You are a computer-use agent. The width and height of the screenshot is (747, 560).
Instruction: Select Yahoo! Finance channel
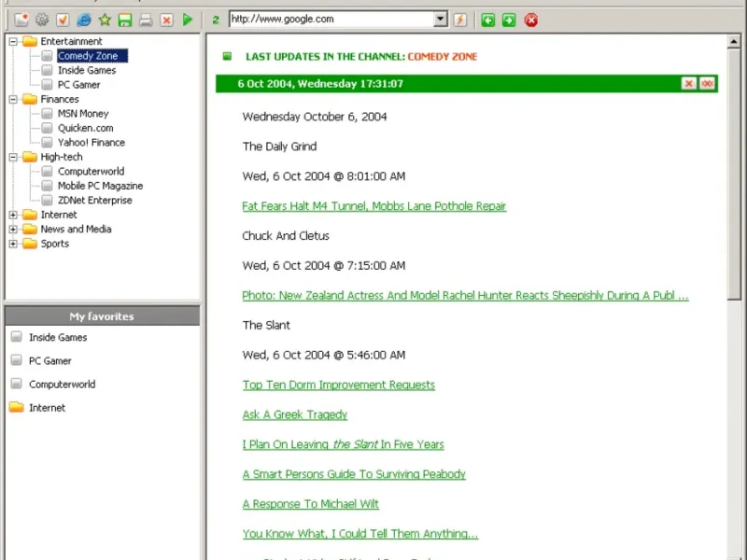(92, 143)
